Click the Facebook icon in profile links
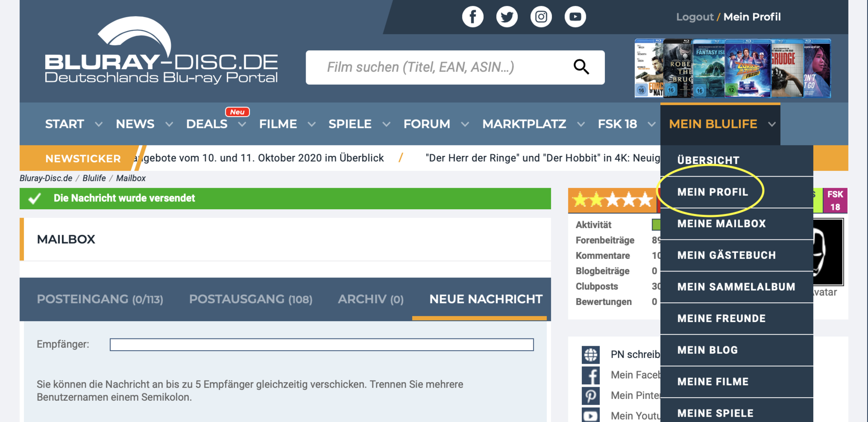868x422 pixels. click(x=590, y=375)
